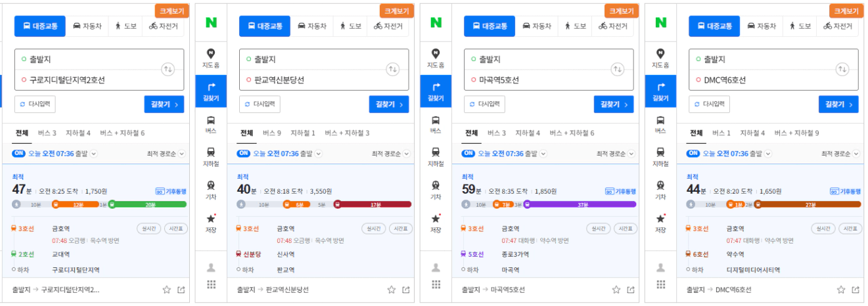The height and width of the screenshot is (306, 868).
Task: Swap origin and destination in the 구로디지털단지역2호선 panel
Action: [x=168, y=69]
